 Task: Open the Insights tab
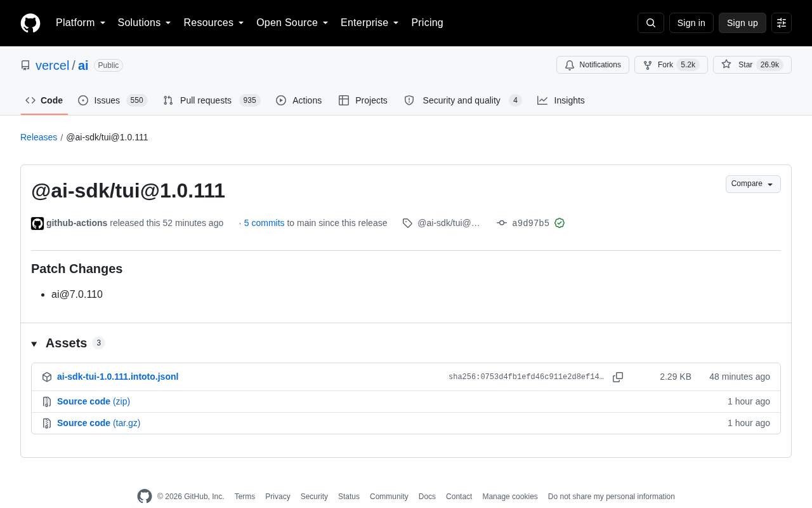tap(561, 100)
